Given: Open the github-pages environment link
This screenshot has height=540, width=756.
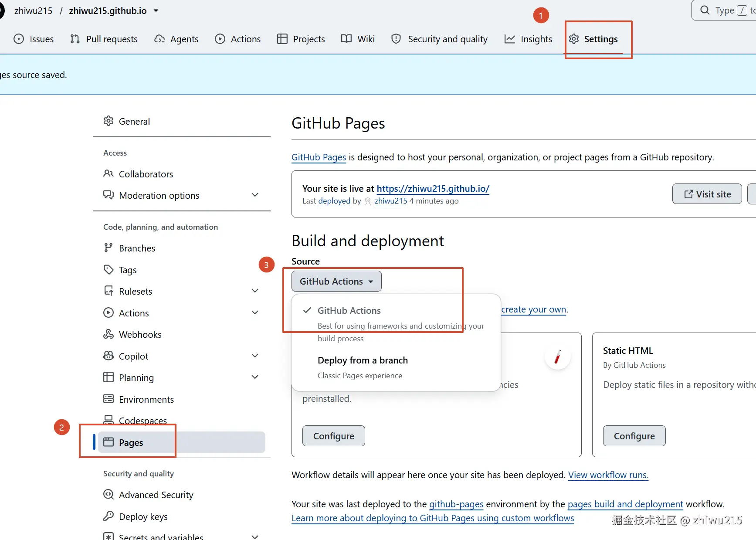Looking at the screenshot, I should pyautogui.click(x=456, y=504).
